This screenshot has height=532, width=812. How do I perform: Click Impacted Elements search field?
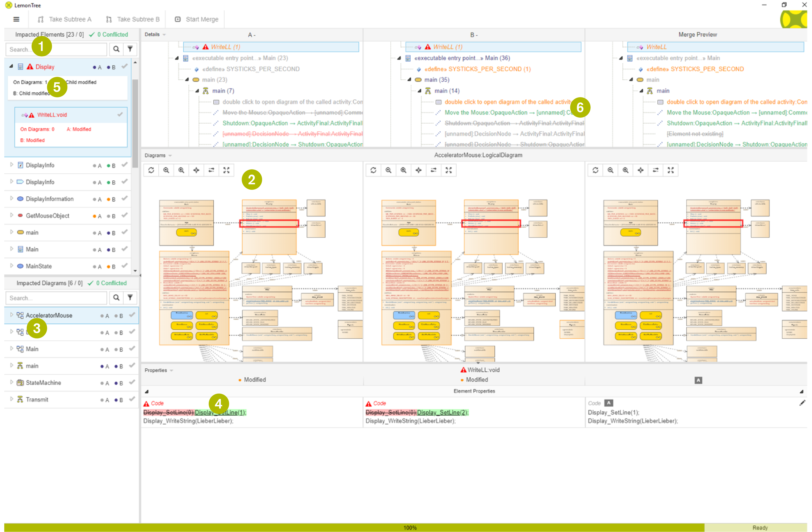point(56,49)
